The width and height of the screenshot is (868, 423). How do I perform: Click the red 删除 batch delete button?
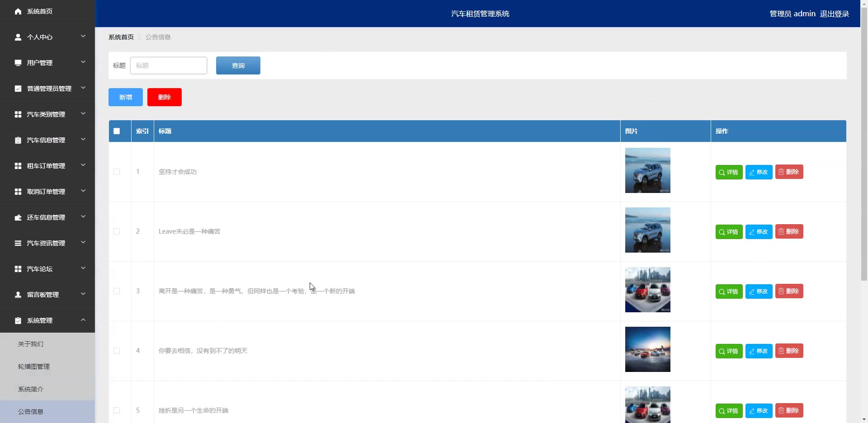165,97
